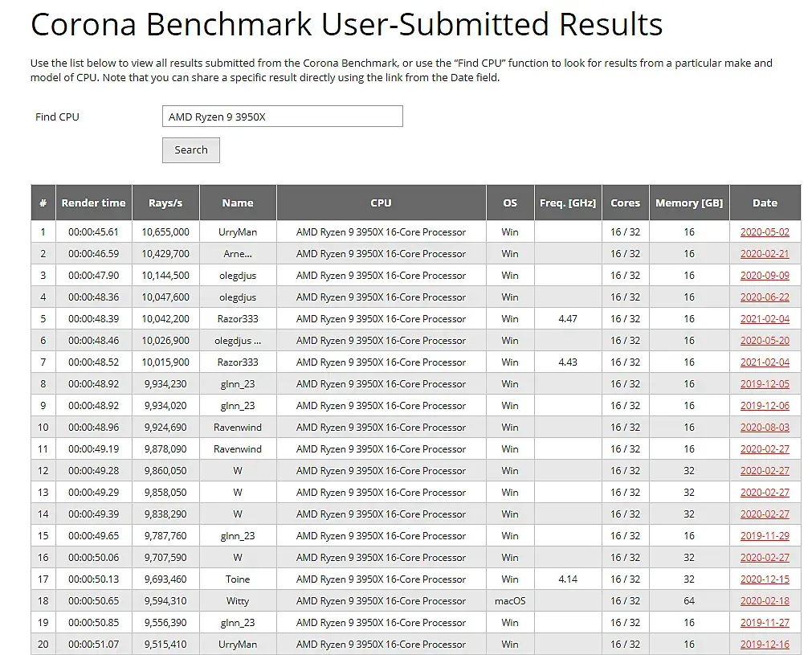This screenshot has width=812, height=655.
Task: Click the Freq. [GHz] column header
Action: click(568, 203)
